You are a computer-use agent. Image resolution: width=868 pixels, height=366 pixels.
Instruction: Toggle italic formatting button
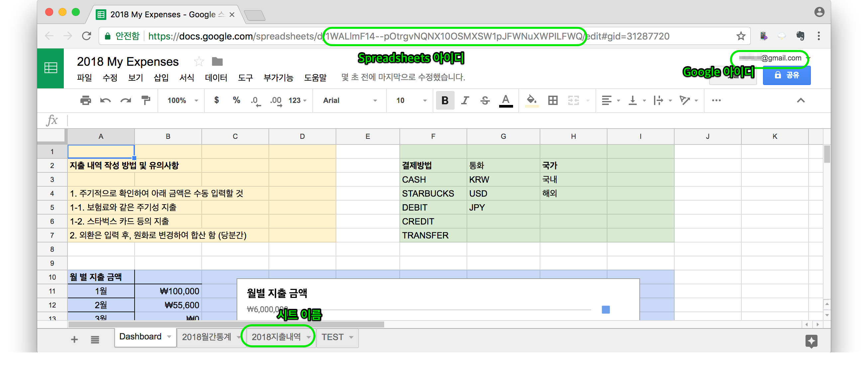tap(465, 100)
